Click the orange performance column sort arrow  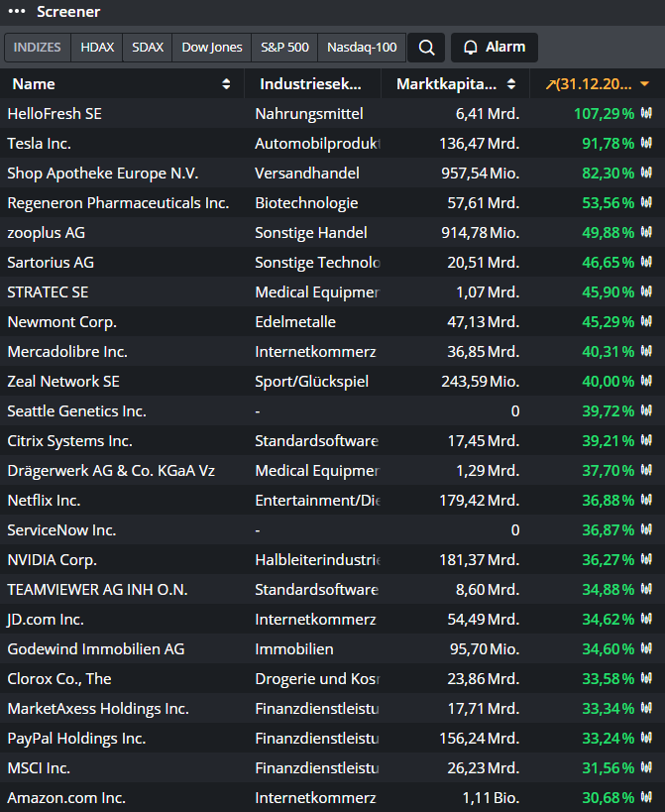644,84
